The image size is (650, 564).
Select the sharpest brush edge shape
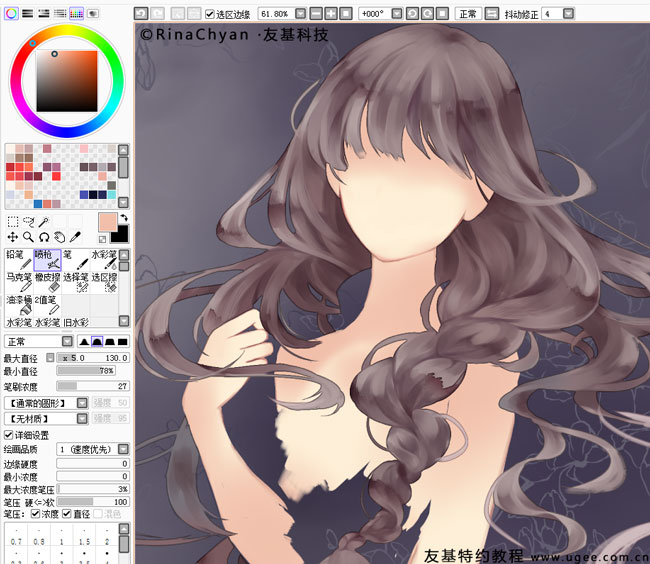click(x=84, y=341)
